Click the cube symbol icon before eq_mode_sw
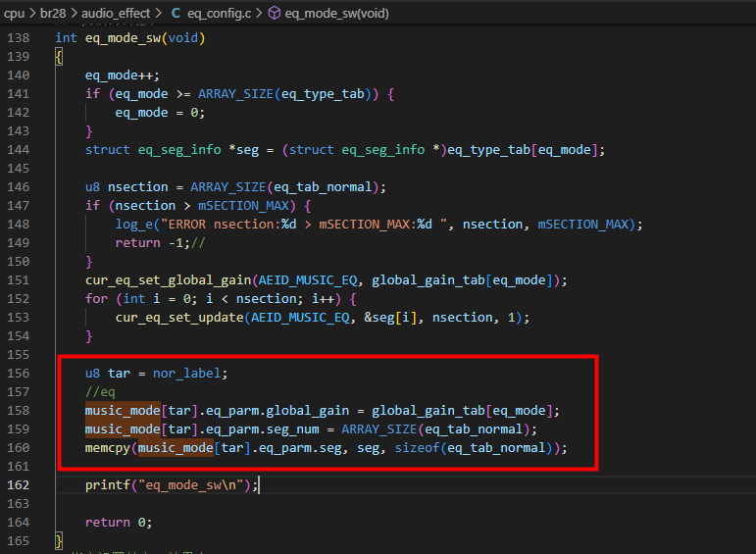The height and width of the screenshot is (554, 756). point(274,13)
